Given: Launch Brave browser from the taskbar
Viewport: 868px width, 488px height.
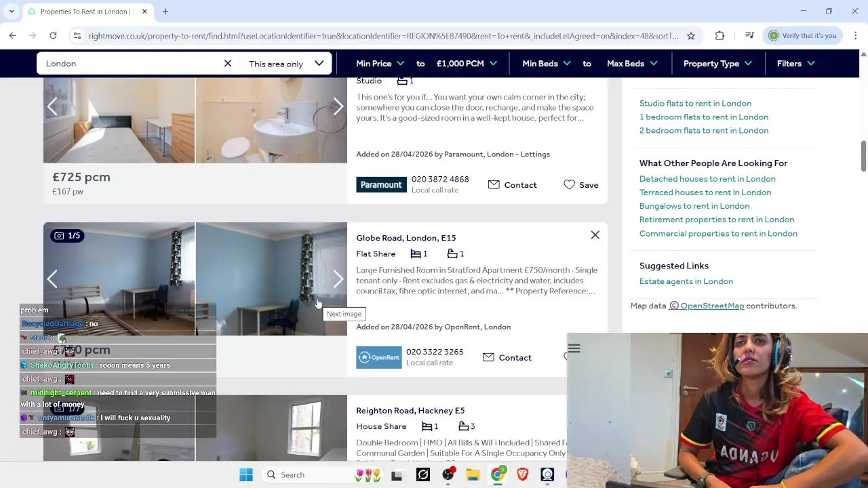Looking at the screenshot, I should tap(522, 475).
